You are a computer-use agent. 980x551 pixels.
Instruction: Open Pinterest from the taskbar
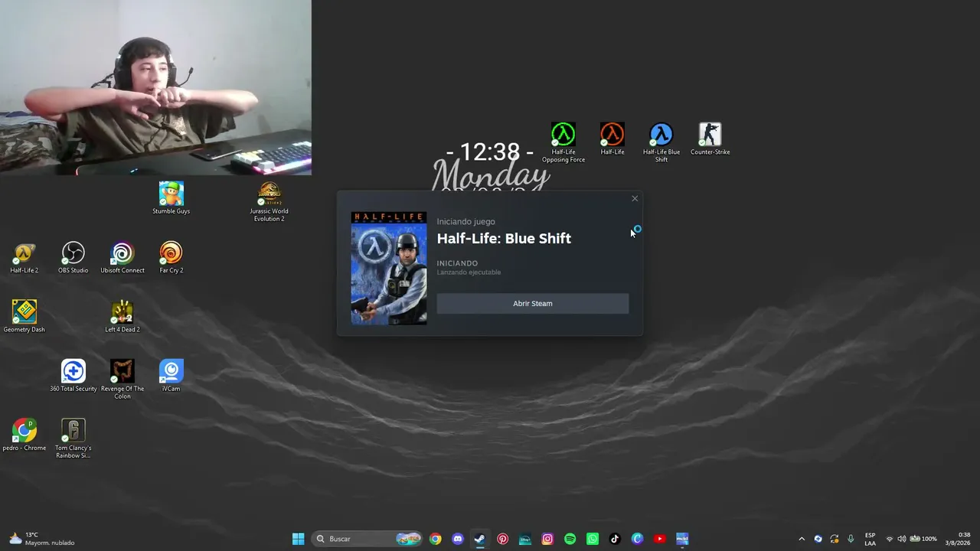[502, 539]
